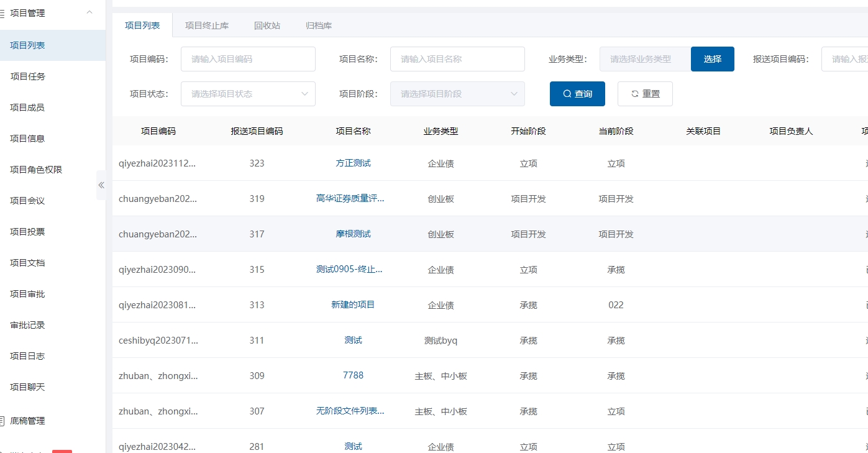Collapse the sidebar with double-chevron icon
868x453 pixels.
(x=101, y=185)
